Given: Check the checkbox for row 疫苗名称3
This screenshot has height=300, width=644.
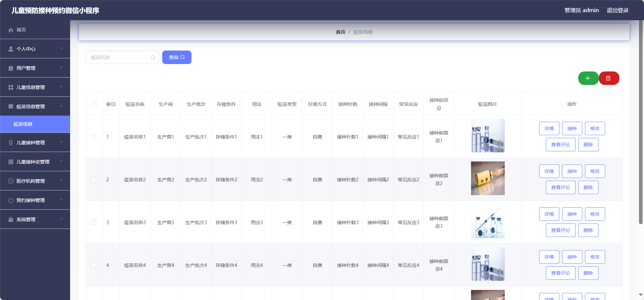Looking at the screenshot, I should (x=94, y=222).
